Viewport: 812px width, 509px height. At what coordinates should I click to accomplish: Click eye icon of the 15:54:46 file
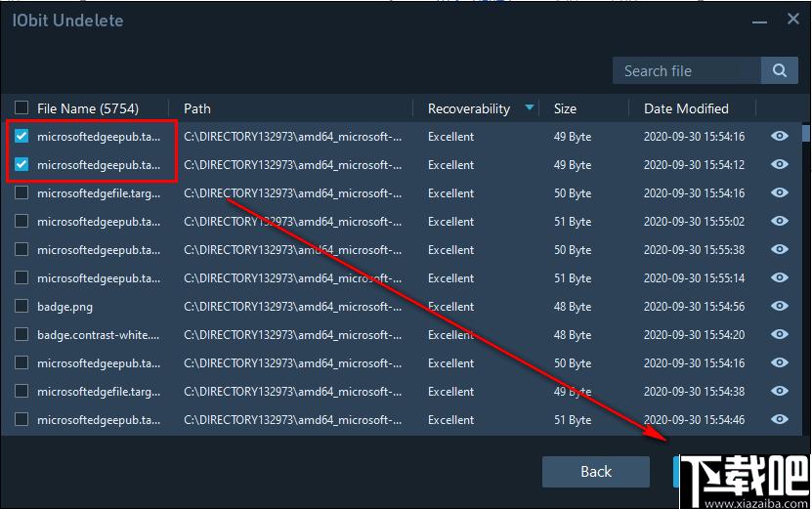coord(780,419)
